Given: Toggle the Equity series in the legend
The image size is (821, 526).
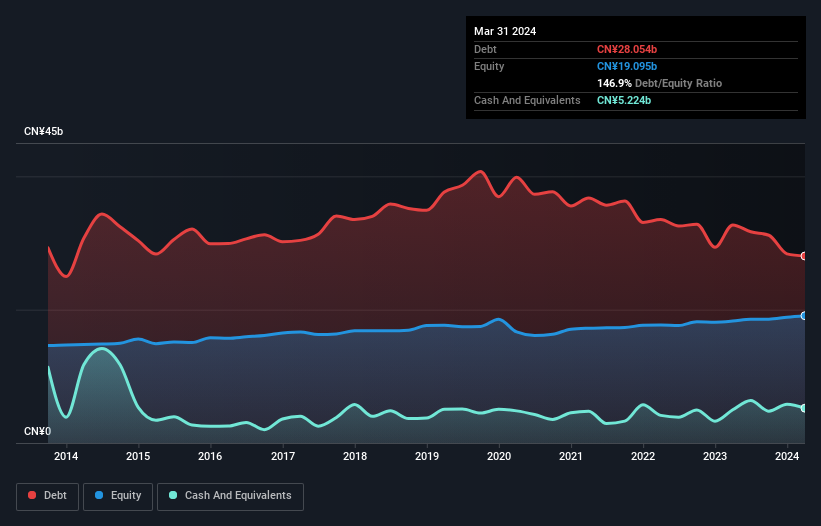Looking at the screenshot, I should point(119,496).
